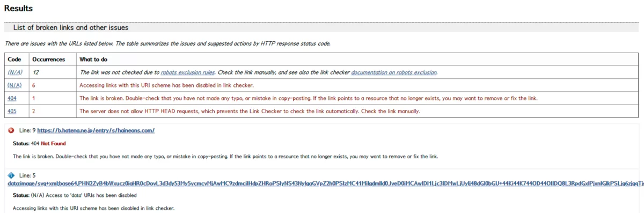Follow the robots exclusion rules link
644x213 pixels.
click(187, 72)
